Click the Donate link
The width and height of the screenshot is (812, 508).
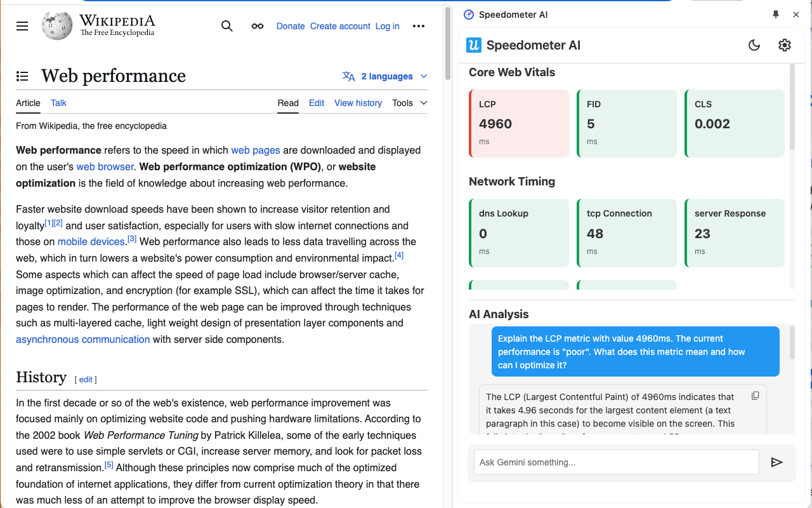[x=291, y=26]
